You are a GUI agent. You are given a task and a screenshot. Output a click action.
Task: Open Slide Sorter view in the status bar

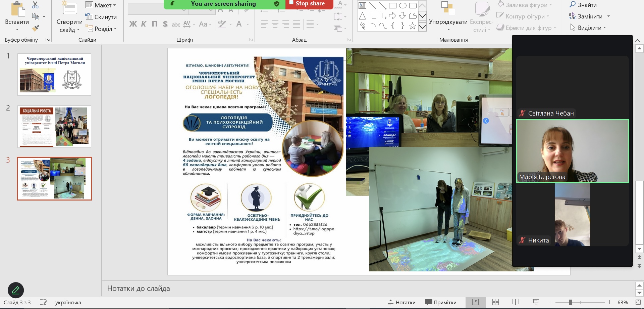[495, 302]
